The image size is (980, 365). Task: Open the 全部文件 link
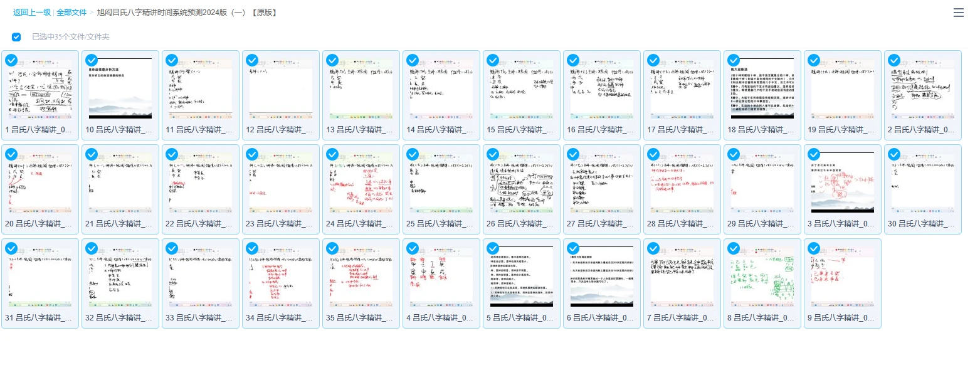pyautogui.click(x=71, y=12)
